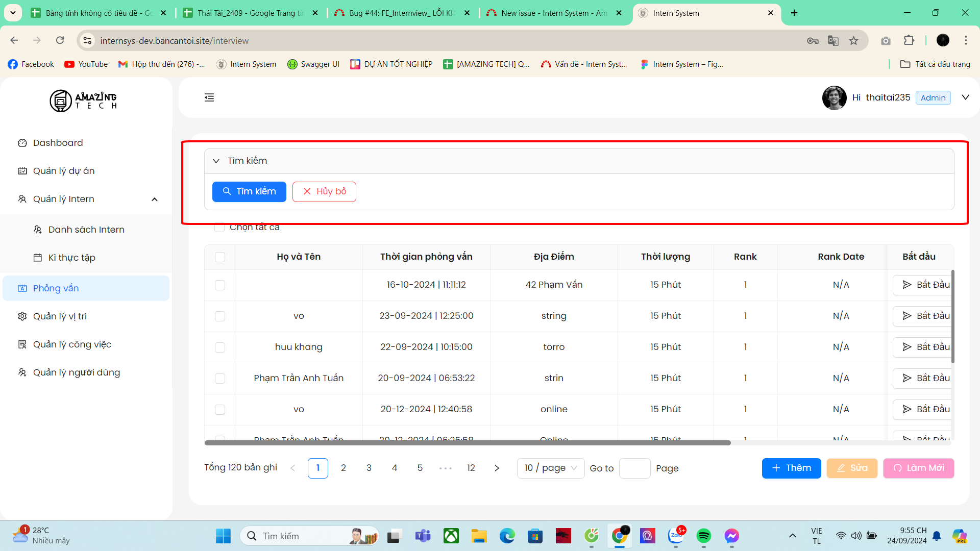The image size is (980, 551).
Task: Go to Danh sách Intern menu item
Action: (x=86, y=230)
